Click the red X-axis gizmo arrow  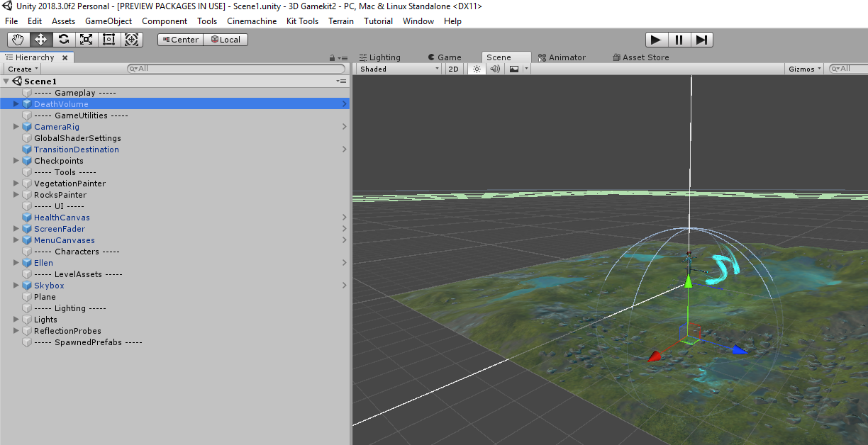[x=655, y=356]
